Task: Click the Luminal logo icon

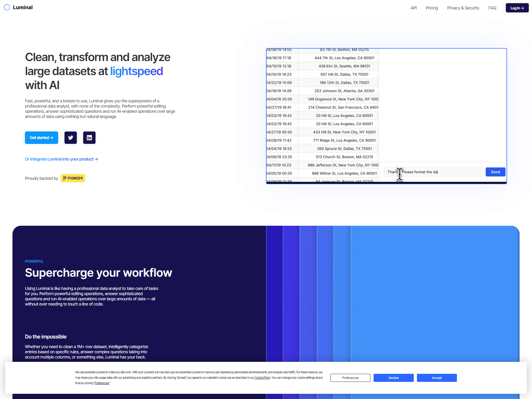Action: coord(7,7)
